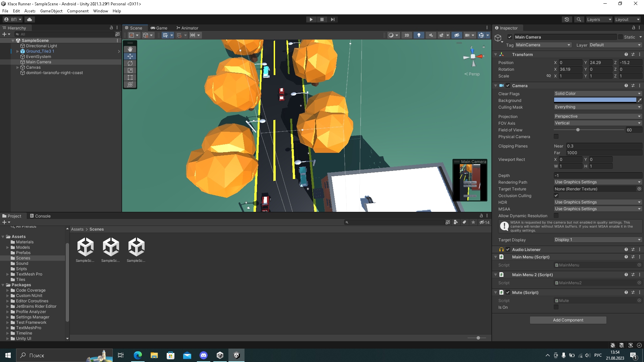Viewport: 644px width, 362px height.
Task: Expand the Canvas object
Action: tap(18, 67)
